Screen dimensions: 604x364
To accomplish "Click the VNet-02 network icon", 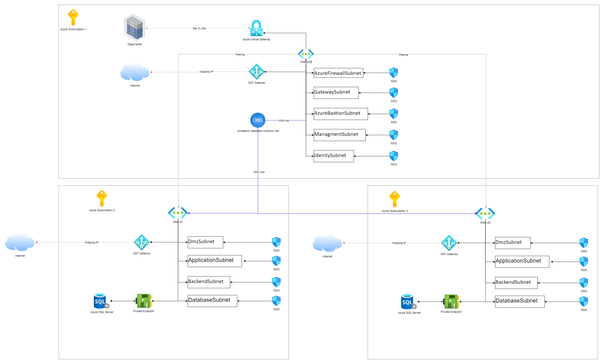I will pos(485,214).
